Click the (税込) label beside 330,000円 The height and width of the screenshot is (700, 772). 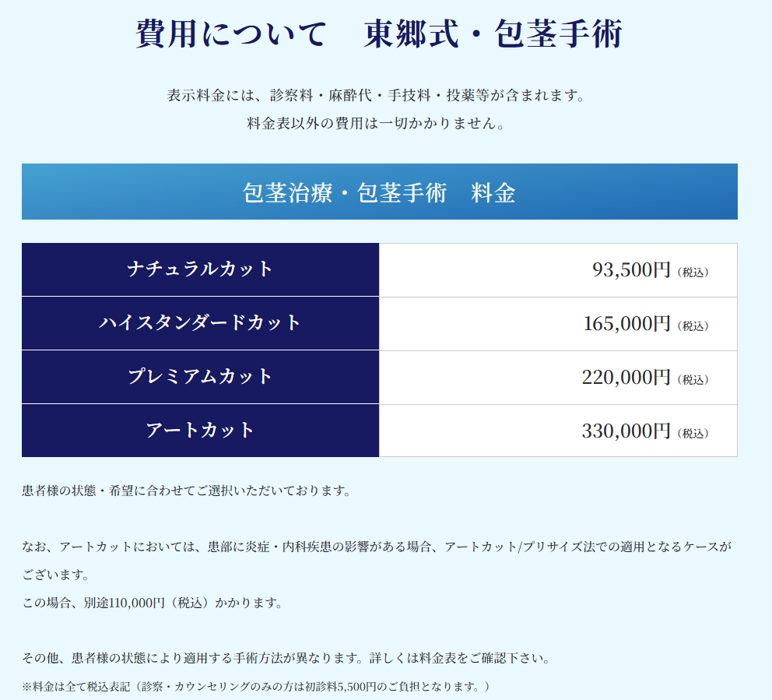click(x=693, y=434)
